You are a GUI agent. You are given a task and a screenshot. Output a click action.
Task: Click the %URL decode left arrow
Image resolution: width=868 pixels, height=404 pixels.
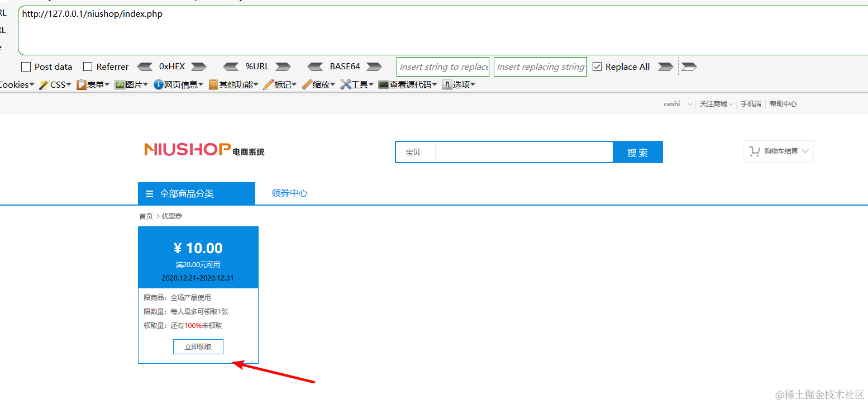231,66
